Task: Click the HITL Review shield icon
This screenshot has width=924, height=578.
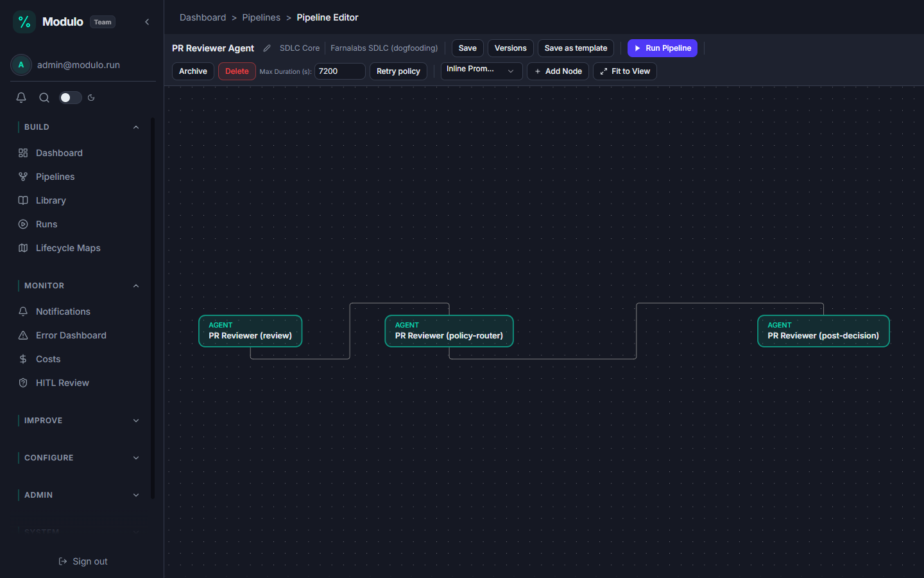Action: (23, 383)
